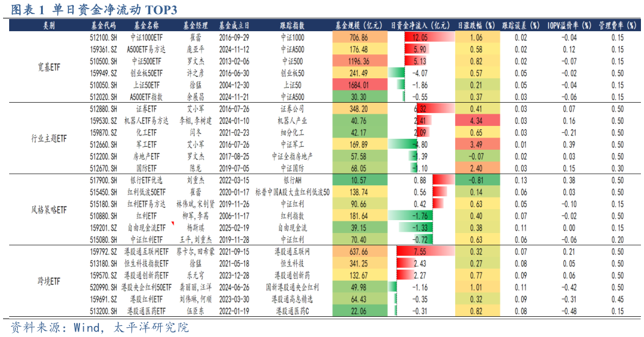The image size is (644, 337).
Task: Click the 日资金净流入(亿元) column header
Action: [x=420, y=26]
